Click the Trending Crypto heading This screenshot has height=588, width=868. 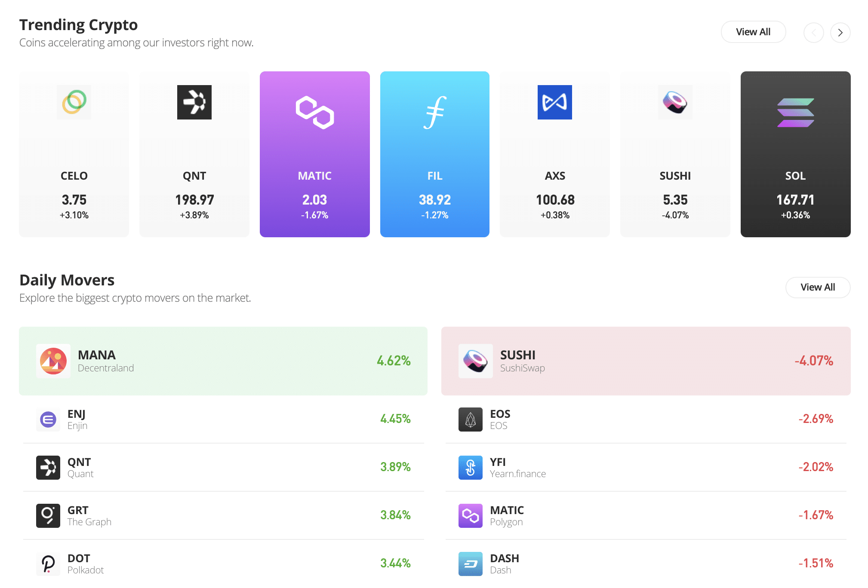click(78, 25)
